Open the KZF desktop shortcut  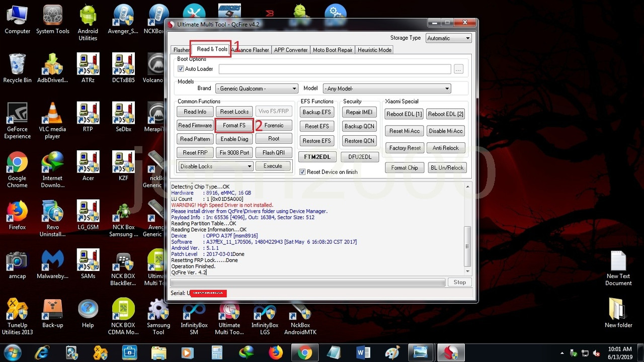tap(123, 166)
